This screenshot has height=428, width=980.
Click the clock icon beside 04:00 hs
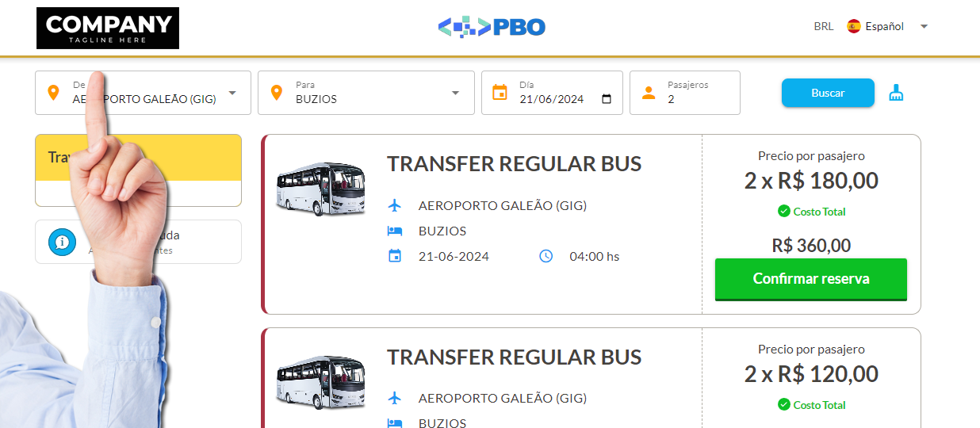[546, 256]
